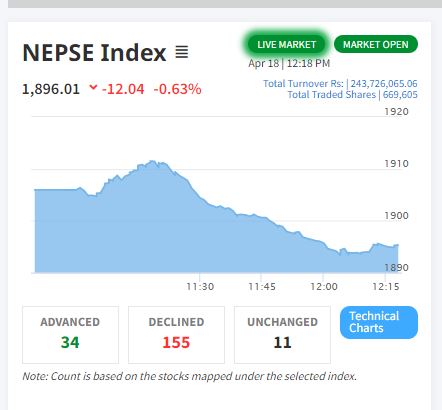Image resolution: width=442 pixels, height=410 pixels.
Task: Click the 11:30 time axis marker
Action: coord(200,287)
